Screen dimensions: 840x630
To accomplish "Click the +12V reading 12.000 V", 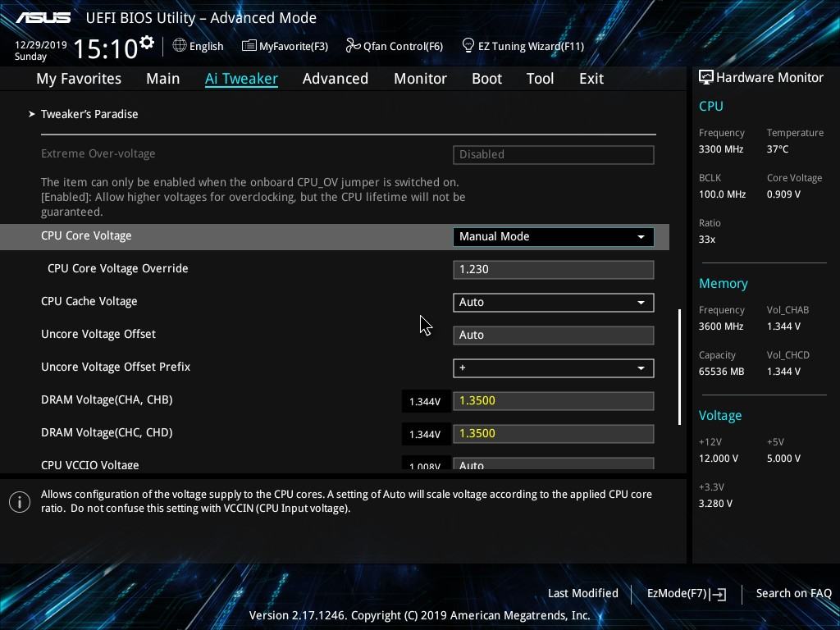I will click(x=719, y=459).
